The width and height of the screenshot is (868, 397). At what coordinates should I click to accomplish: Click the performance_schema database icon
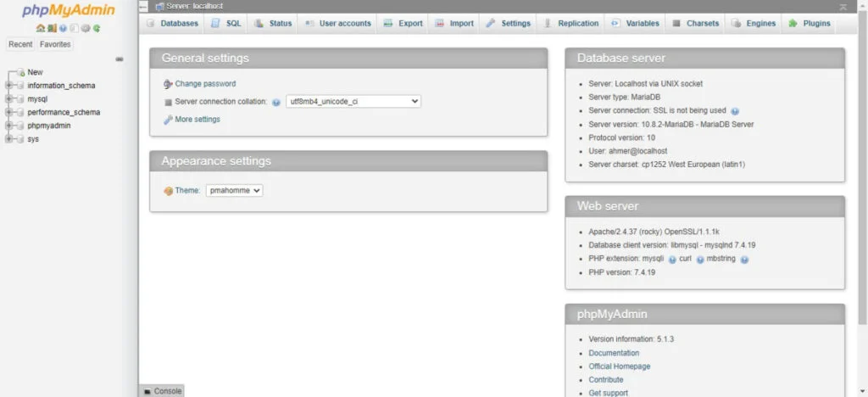[21, 113]
